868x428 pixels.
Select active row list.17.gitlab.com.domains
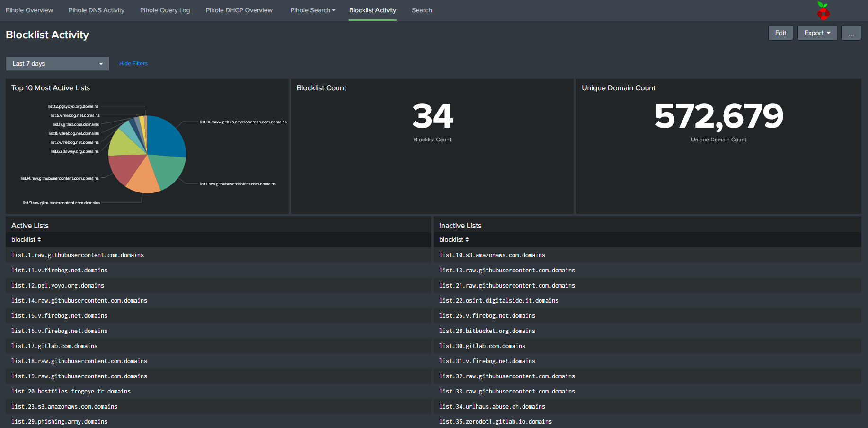point(218,346)
